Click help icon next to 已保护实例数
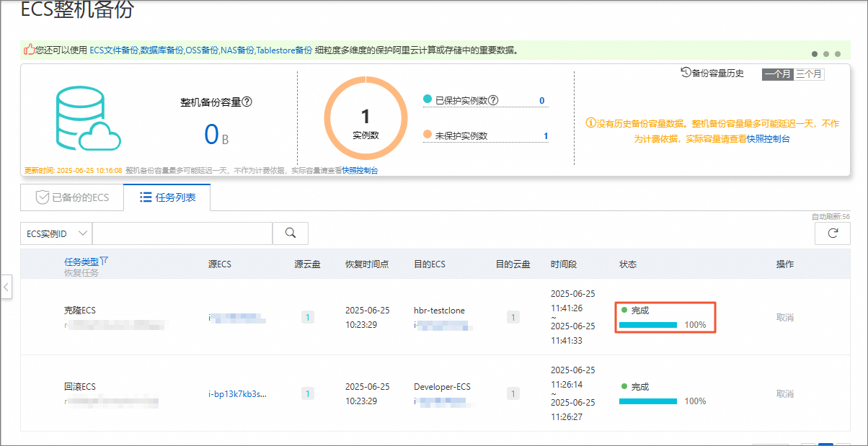 coord(493,100)
